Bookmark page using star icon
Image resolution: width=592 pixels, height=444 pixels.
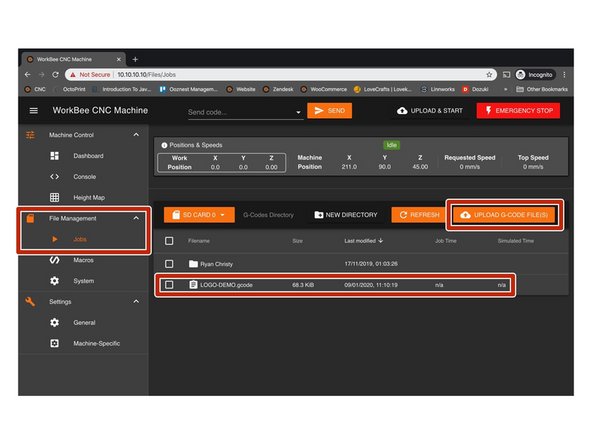pyautogui.click(x=489, y=75)
